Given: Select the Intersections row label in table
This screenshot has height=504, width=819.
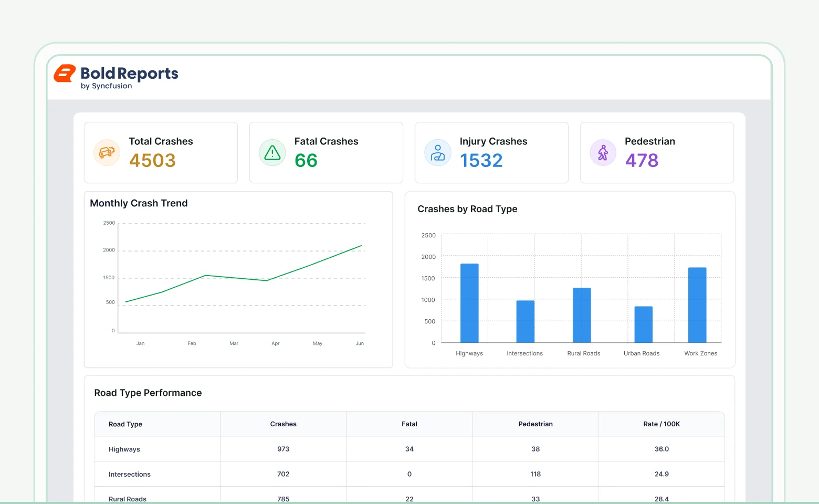Looking at the screenshot, I should (x=130, y=475).
